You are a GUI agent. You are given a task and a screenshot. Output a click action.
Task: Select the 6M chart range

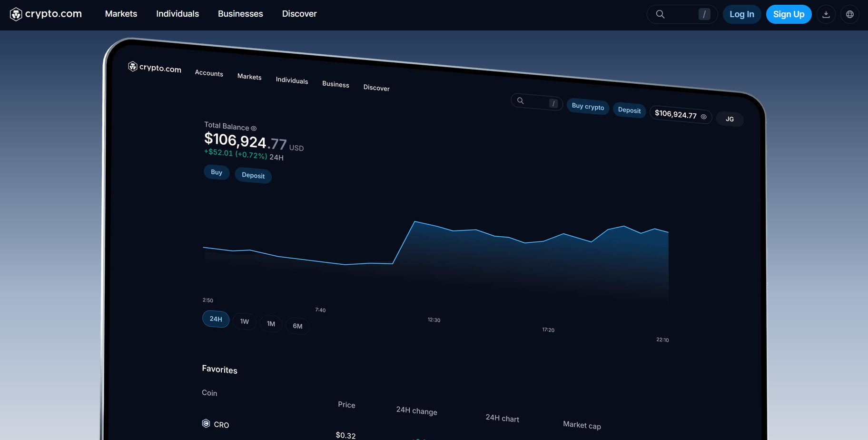[297, 326]
